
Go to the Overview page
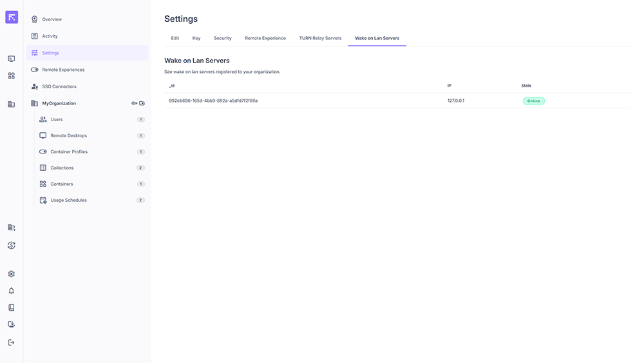click(52, 19)
